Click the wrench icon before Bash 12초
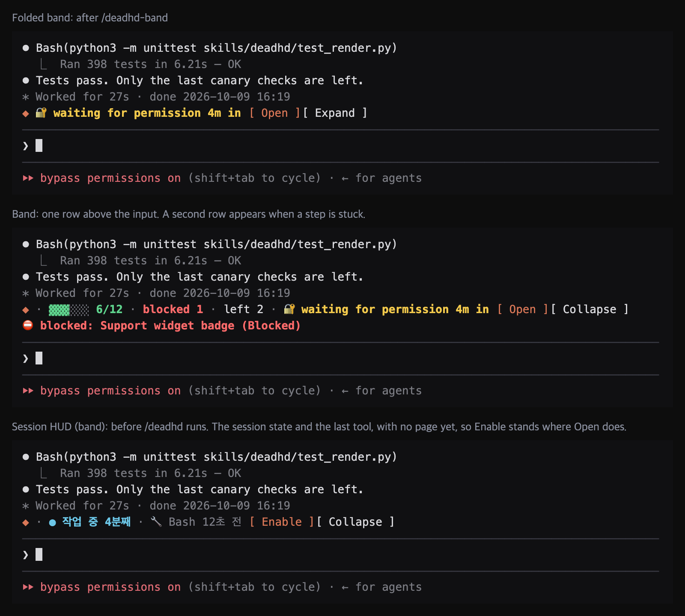 (x=156, y=522)
